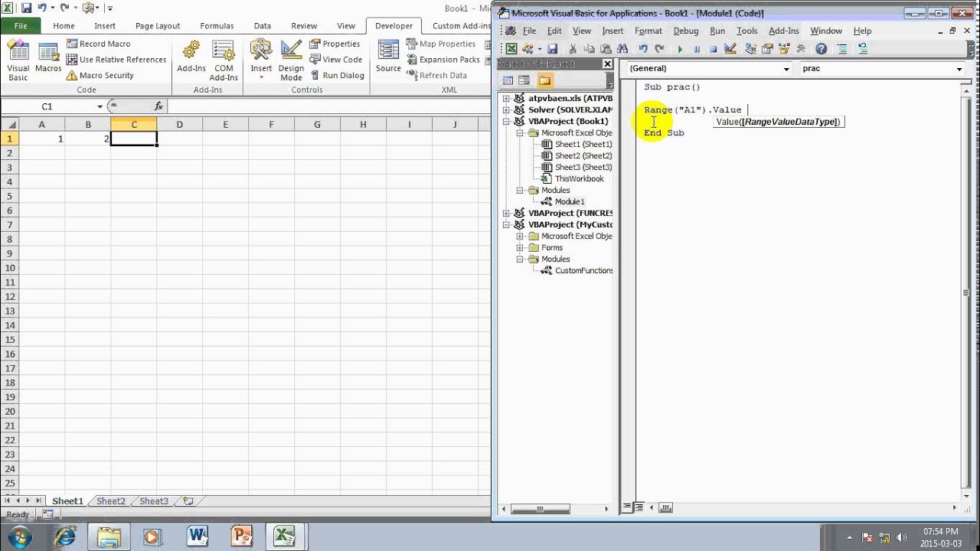Screen dimensions: 980x551
Task: Open COM Add-Ins in the ribbon
Action: (224, 60)
